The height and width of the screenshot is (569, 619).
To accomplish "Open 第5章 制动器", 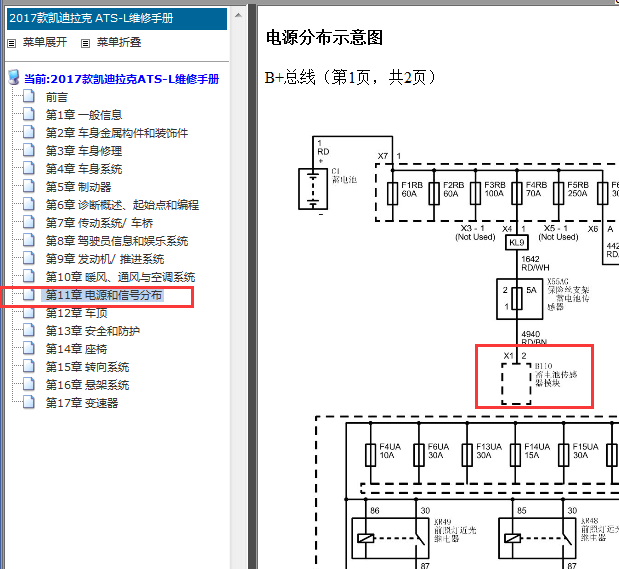I will point(78,187).
